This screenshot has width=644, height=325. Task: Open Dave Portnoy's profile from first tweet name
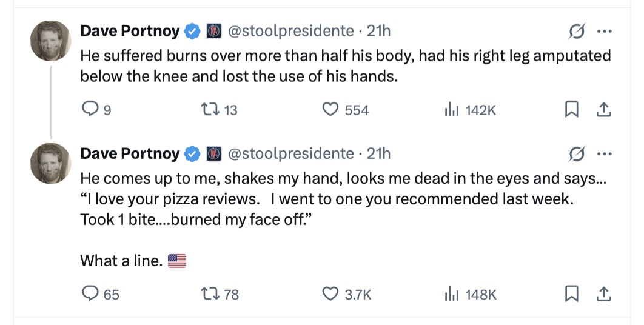tap(130, 30)
